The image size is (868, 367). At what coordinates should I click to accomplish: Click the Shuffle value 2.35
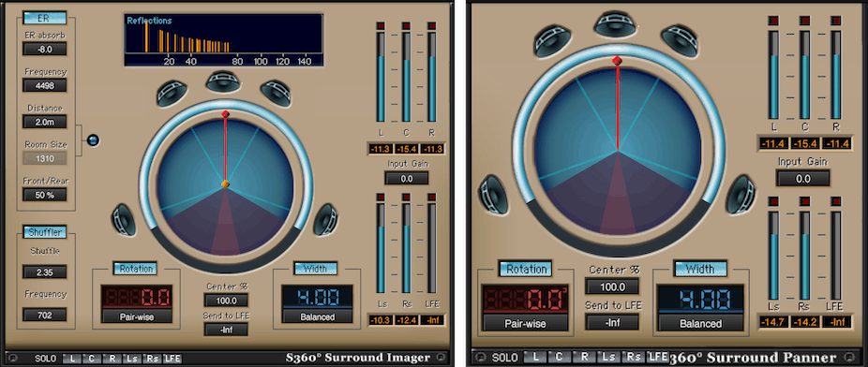(x=45, y=272)
